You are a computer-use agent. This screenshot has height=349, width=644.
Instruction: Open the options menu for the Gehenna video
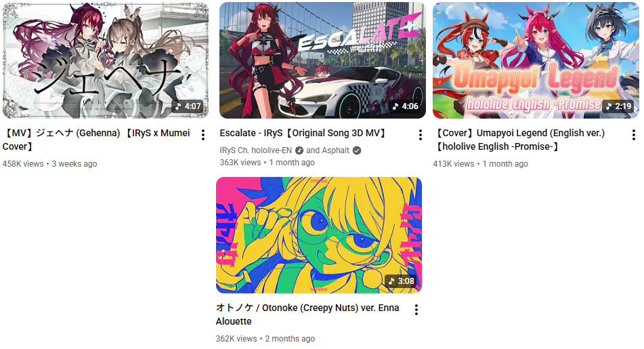click(203, 135)
